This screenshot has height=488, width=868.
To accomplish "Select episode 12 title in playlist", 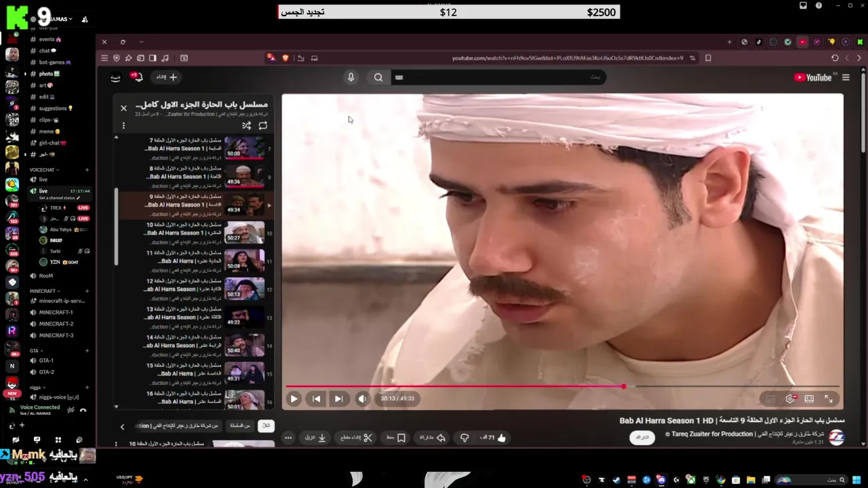I will [182, 285].
